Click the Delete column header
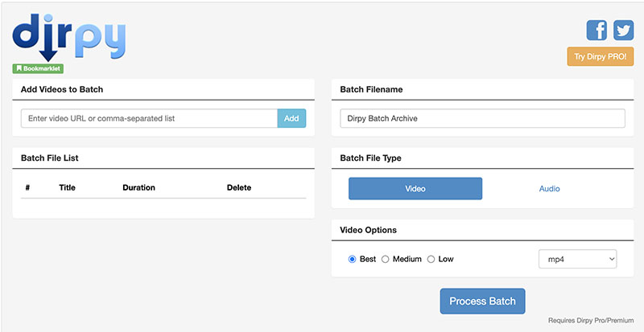 [x=239, y=187]
